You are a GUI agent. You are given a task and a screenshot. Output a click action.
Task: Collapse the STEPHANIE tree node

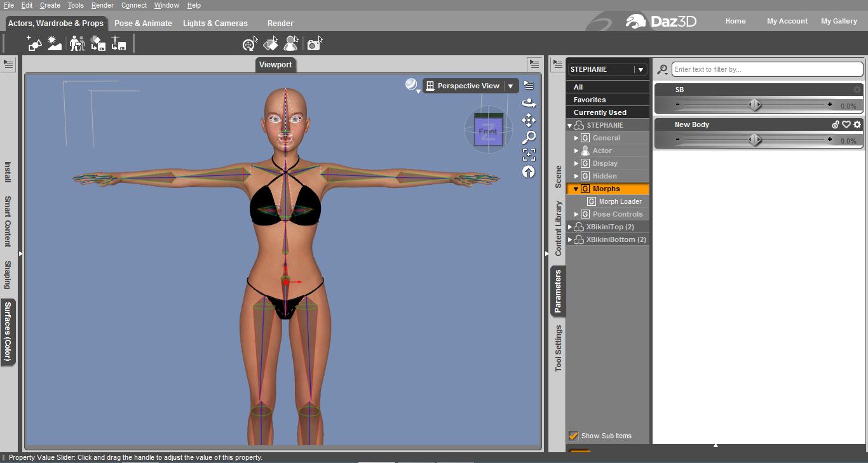pyautogui.click(x=570, y=125)
